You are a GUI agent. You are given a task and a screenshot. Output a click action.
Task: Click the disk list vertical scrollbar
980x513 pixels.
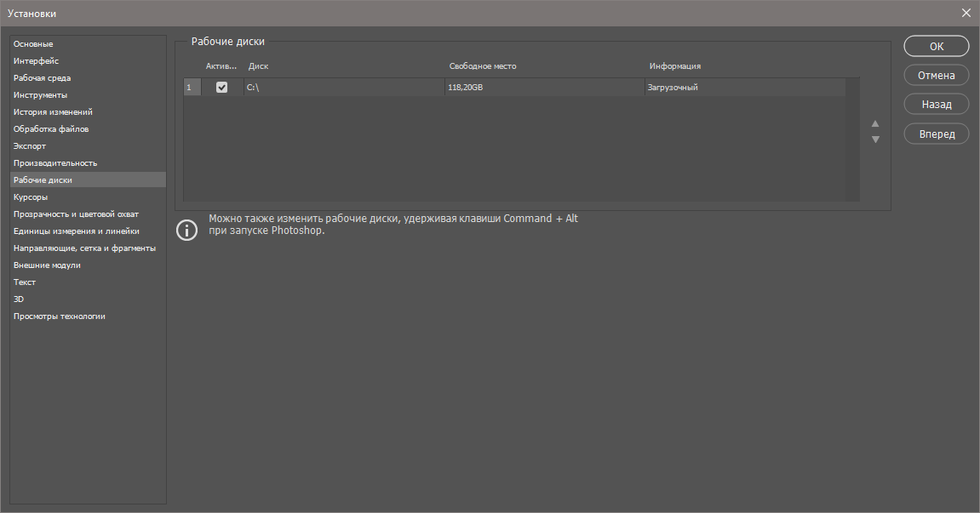853,140
